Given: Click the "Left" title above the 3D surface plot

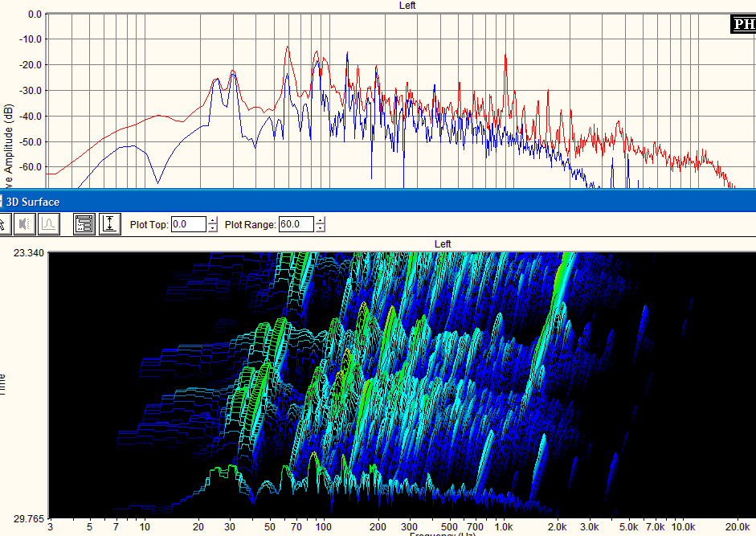Looking at the screenshot, I should click(x=443, y=244).
